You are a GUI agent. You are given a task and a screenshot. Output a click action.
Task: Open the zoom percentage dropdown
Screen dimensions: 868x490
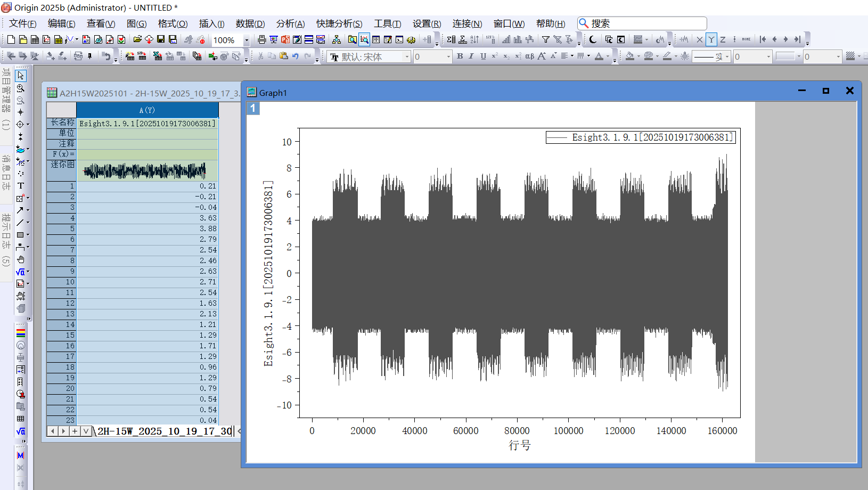coord(246,40)
